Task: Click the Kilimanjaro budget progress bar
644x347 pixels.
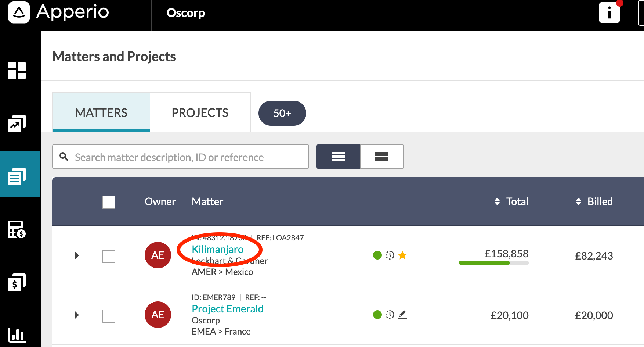Action: (494, 263)
